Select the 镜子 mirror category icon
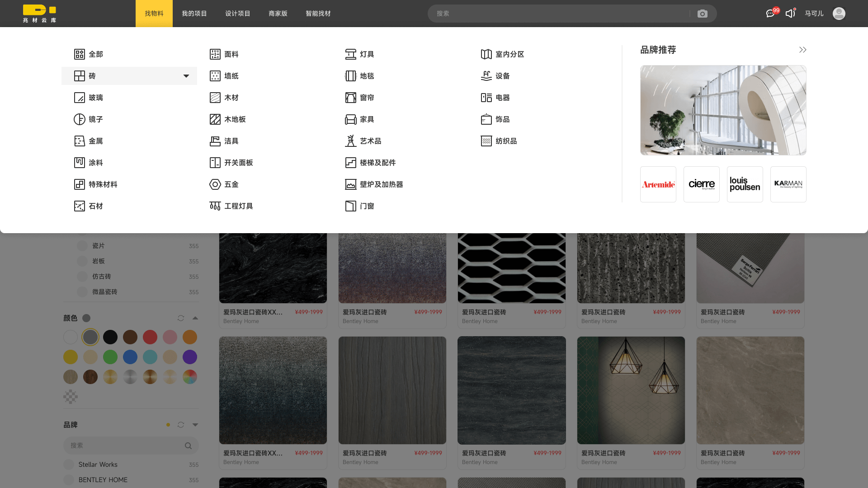The width and height of the screenshot is (868, 488). tap(80, 119)
